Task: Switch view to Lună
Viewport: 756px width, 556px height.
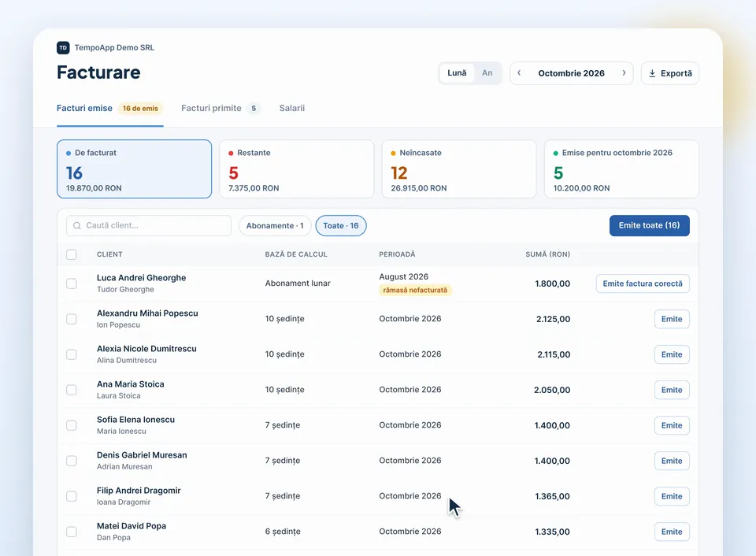Action: pyautogui.click(x=457, y=72)
